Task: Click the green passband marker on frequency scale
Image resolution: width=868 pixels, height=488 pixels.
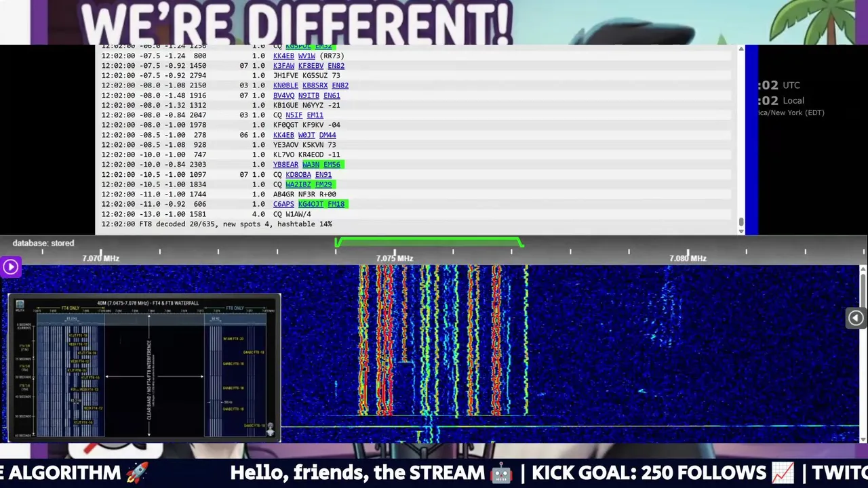Action: click(x=429, y=242)
